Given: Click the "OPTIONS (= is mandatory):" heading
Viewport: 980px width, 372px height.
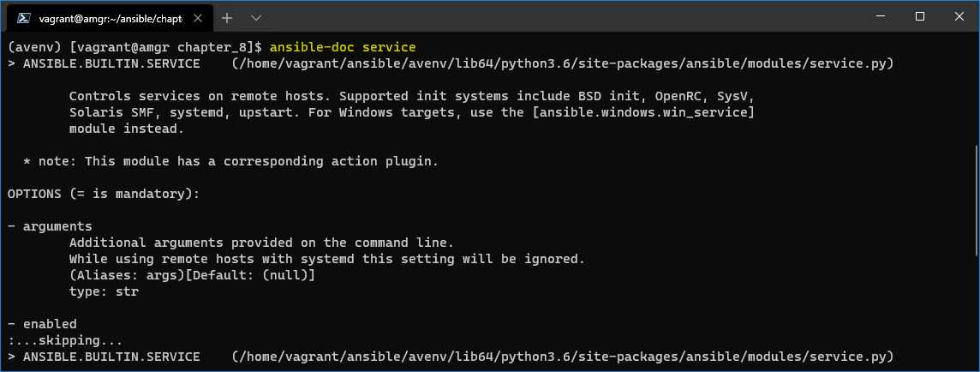Looking at the screenshot, I should click(104, 194).
